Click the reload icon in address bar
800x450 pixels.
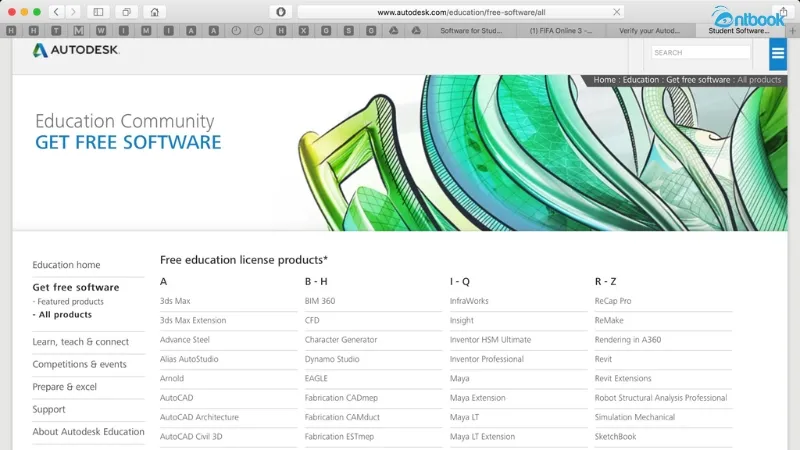coord(617,12)
